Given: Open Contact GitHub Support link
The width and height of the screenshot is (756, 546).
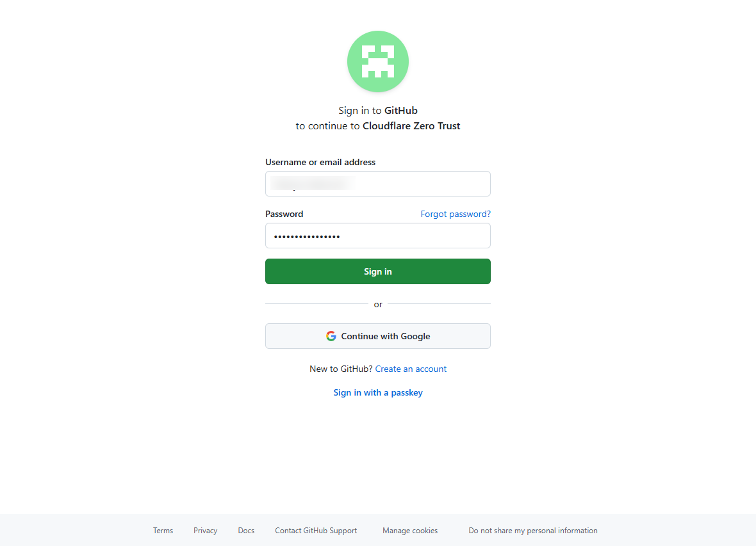Looking at the screenshot, I should tap(316, 531).
